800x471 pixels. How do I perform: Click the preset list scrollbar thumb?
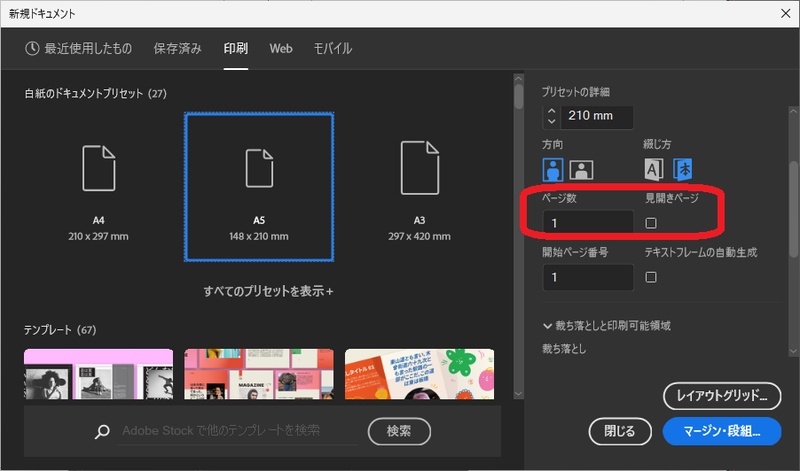point(519,97)
